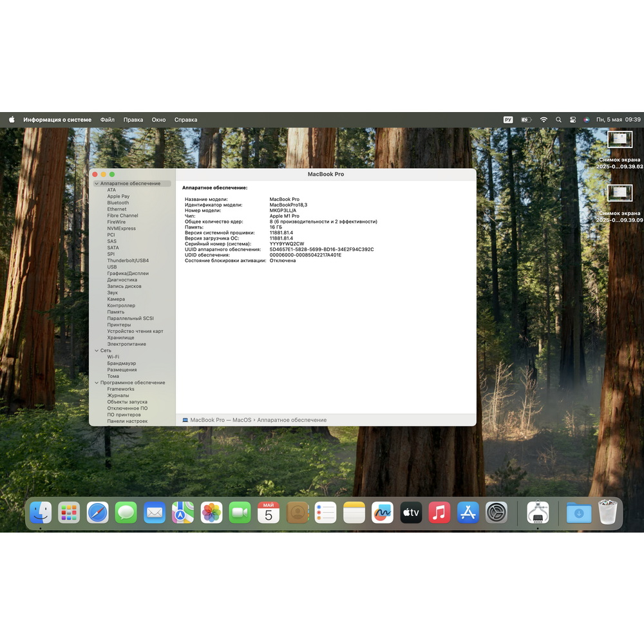The image size is (644, 644).
Task: Open Reminders app in the Dock
Action: pos(325,513)
